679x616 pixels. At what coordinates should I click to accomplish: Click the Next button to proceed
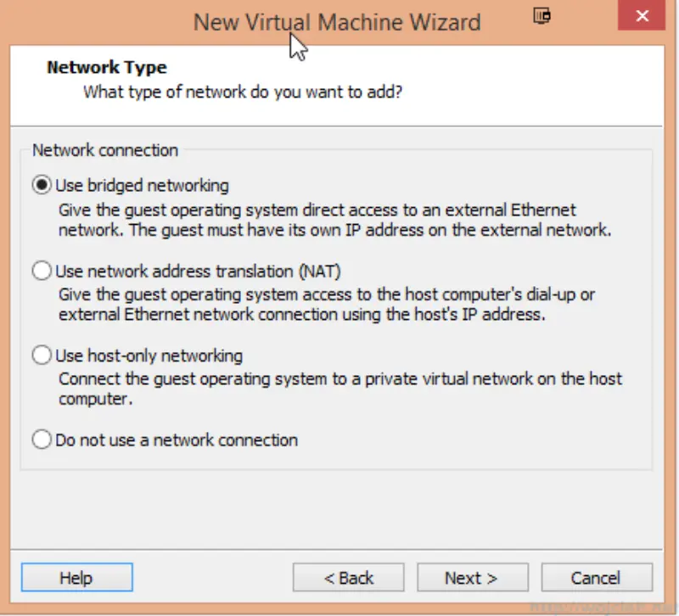pos(473,577)
